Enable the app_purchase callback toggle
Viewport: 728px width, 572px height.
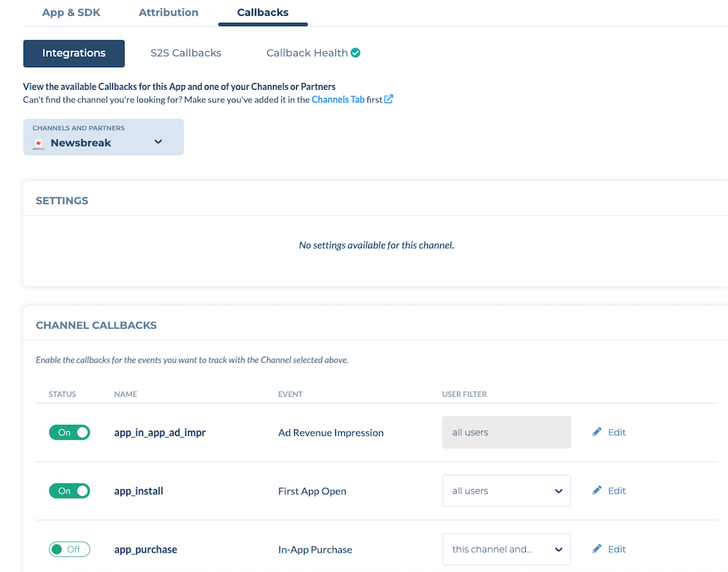[70, 549]
